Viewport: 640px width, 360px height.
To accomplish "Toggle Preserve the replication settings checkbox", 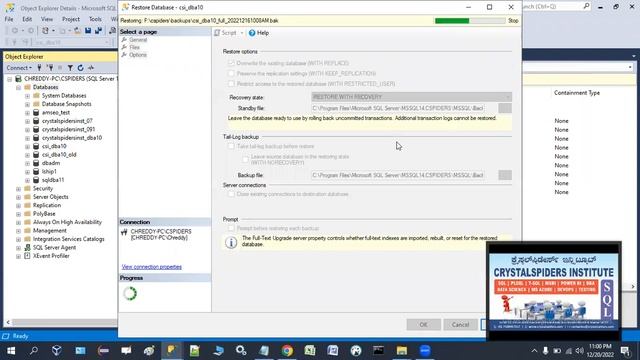I will pos(231,73).
